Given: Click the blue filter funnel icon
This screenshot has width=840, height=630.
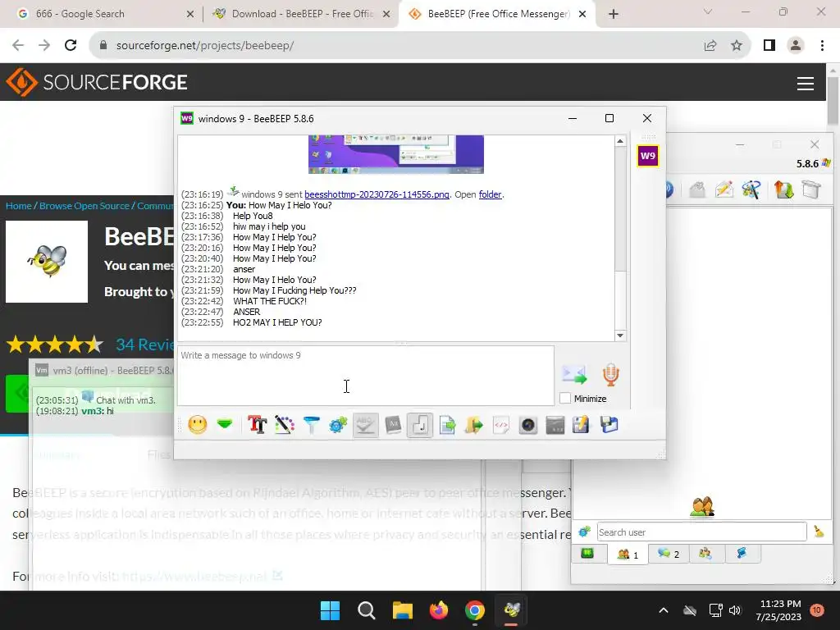Looking at the screenshot, I should click(x=311, y=426).
